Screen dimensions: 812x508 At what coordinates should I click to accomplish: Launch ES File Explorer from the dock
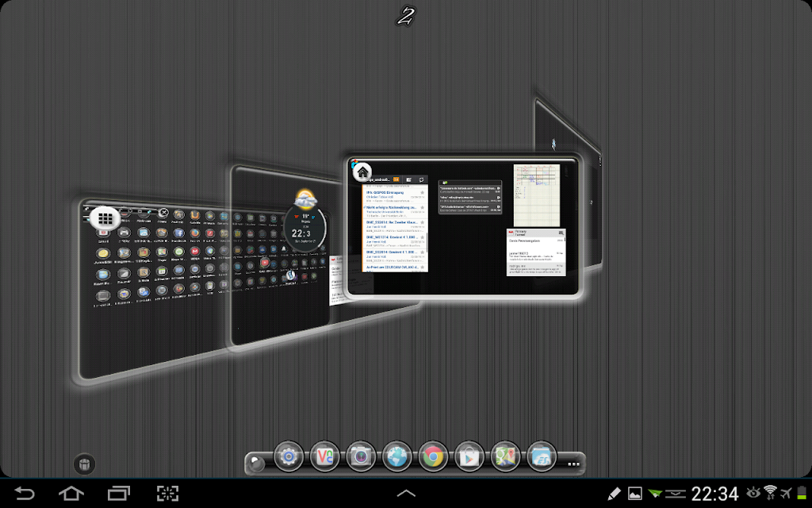pos(542,456)
